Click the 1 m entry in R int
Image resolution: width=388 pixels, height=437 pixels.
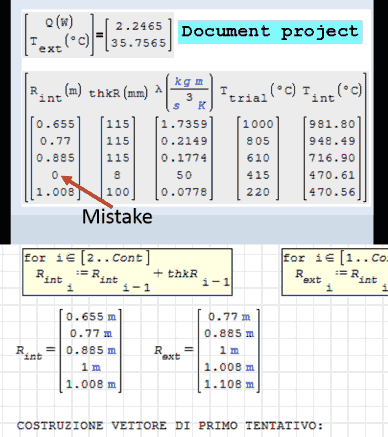tap(91, 367)
